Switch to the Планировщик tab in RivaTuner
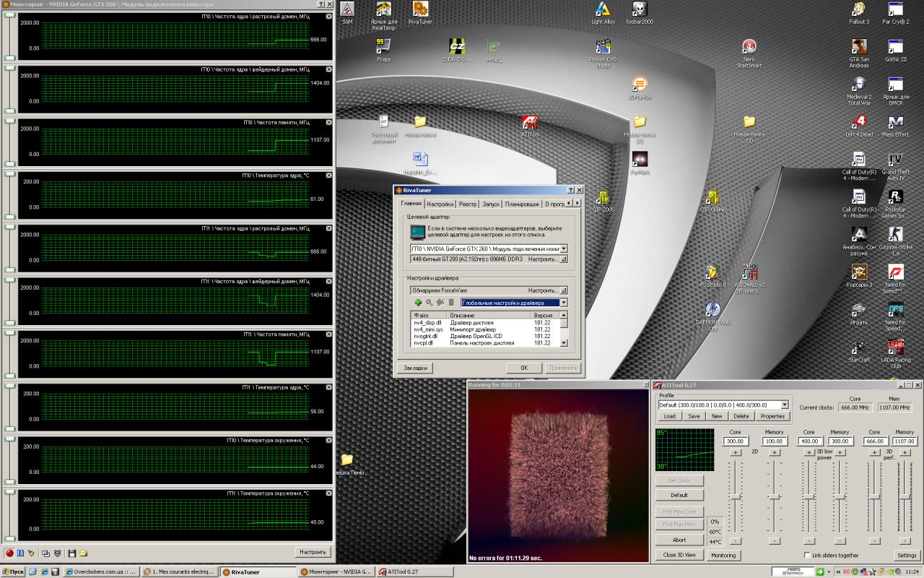924x578 pixels. (522, 204)
